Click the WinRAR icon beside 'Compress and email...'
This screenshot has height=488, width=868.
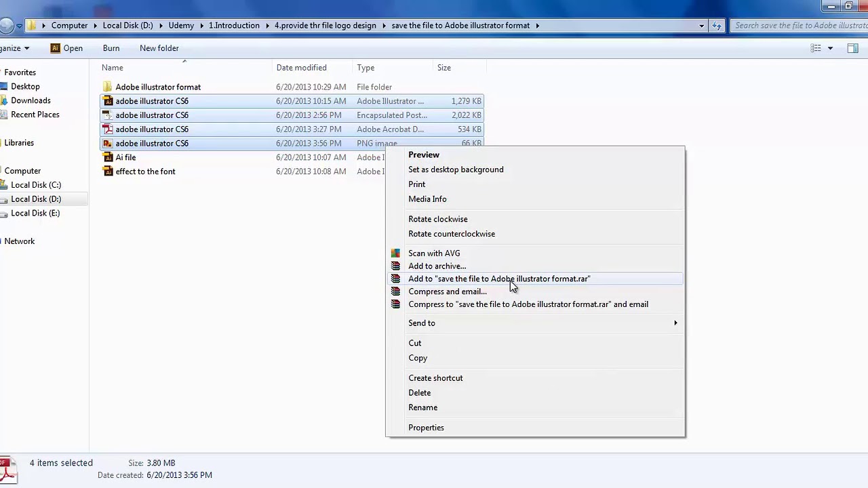395,291
